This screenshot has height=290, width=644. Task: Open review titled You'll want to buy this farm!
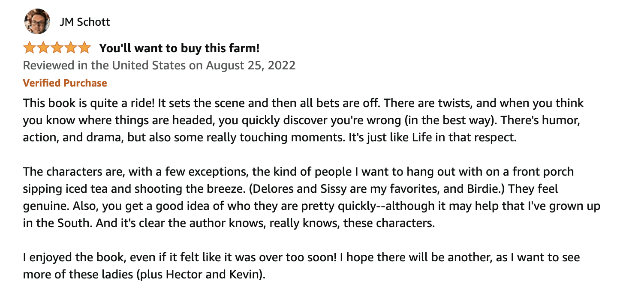point(179,48)
